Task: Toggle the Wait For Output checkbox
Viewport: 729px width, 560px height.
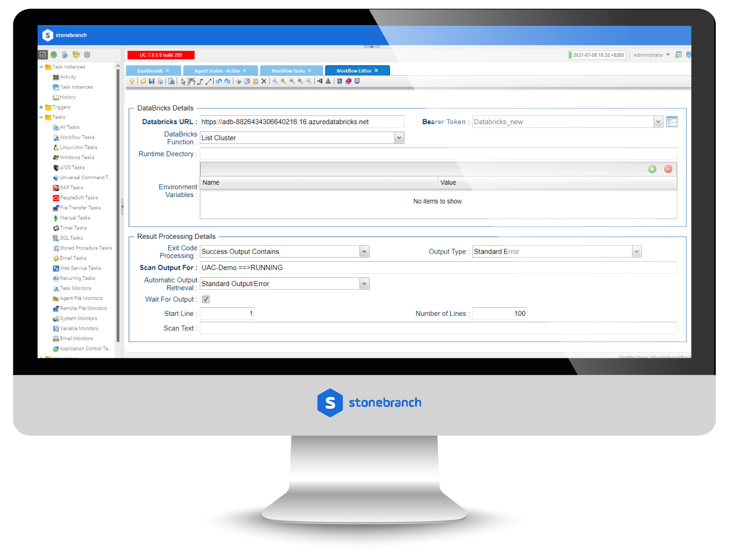Action: (207, 300)
